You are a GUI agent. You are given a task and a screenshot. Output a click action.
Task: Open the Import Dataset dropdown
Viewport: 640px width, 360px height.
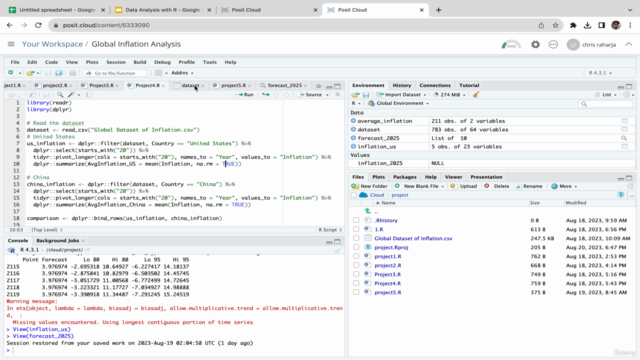[x=402, y=95]
